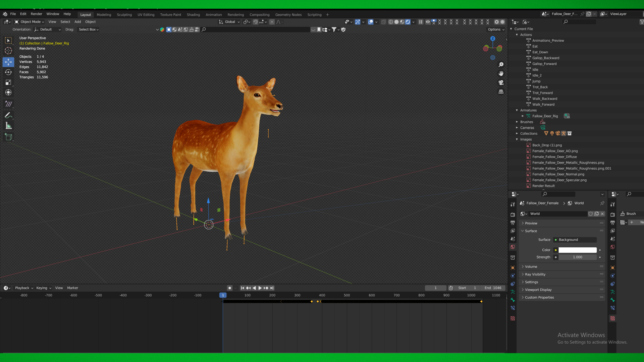Image resolution: width=644 pixels, height=362 pixels.
Task: Switch to solid viewport shading
Action: (396, 22)
